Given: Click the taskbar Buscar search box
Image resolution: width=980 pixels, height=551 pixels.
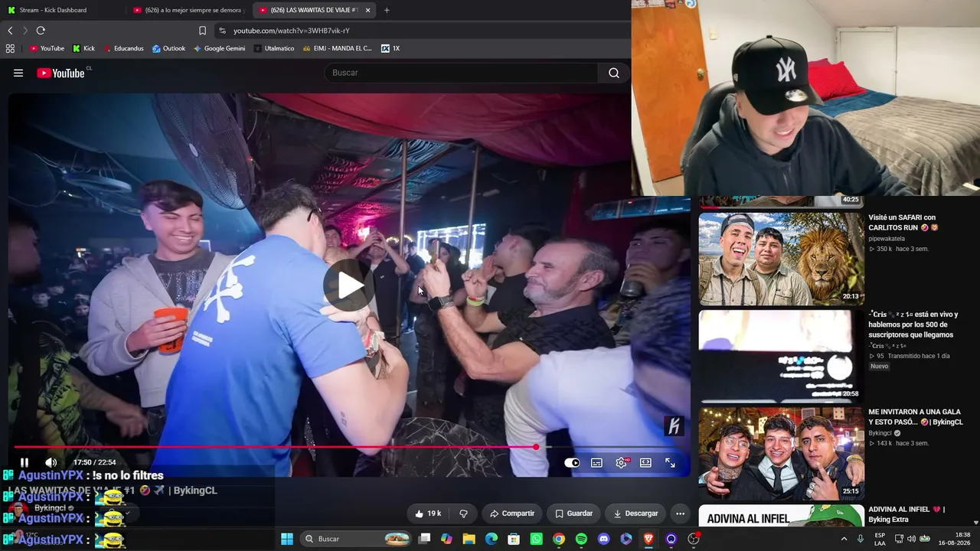Looking at the screenshot, I should (x=357, y=539).
